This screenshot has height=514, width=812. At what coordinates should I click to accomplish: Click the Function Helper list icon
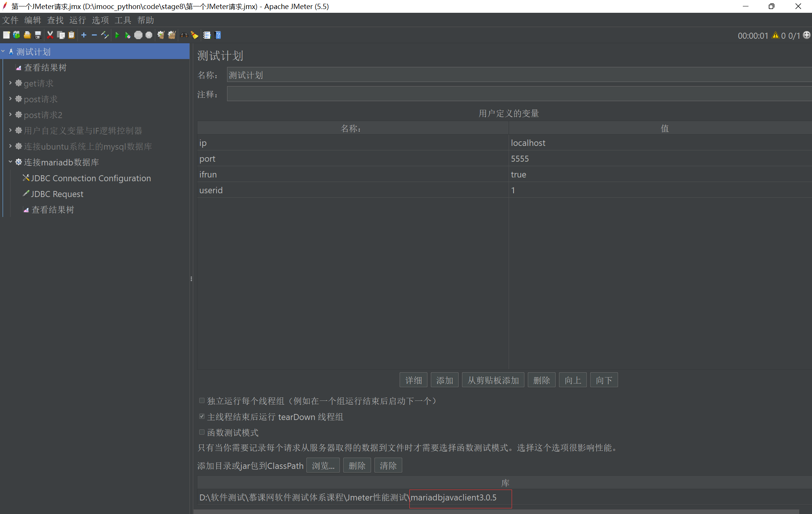tap(207, 35)
